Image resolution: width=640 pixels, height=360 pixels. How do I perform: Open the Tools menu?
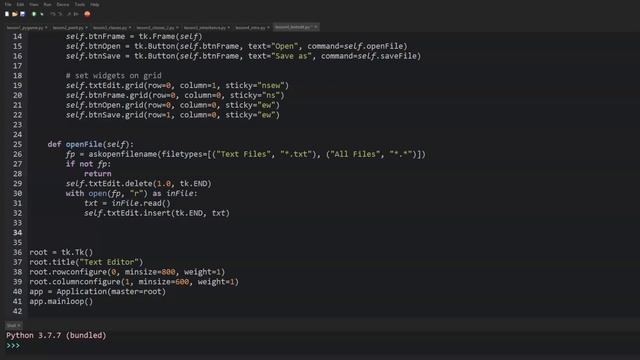(x=80, y=4)
